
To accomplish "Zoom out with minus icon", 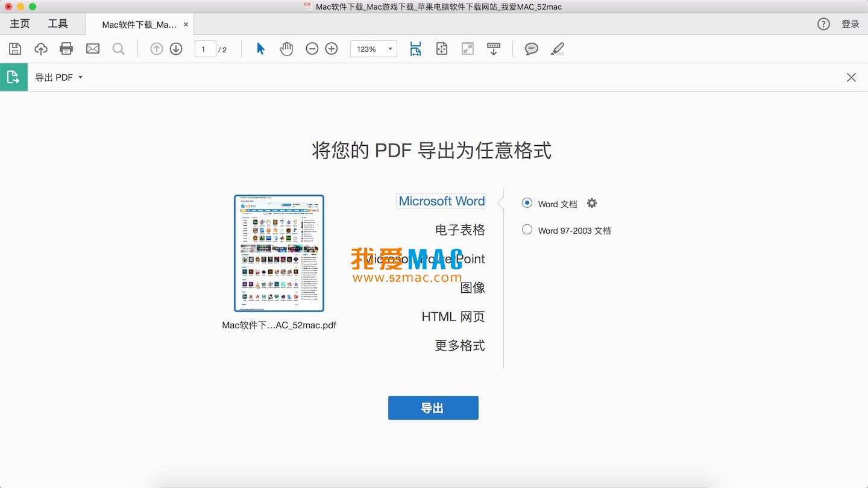I will (312, 49).
